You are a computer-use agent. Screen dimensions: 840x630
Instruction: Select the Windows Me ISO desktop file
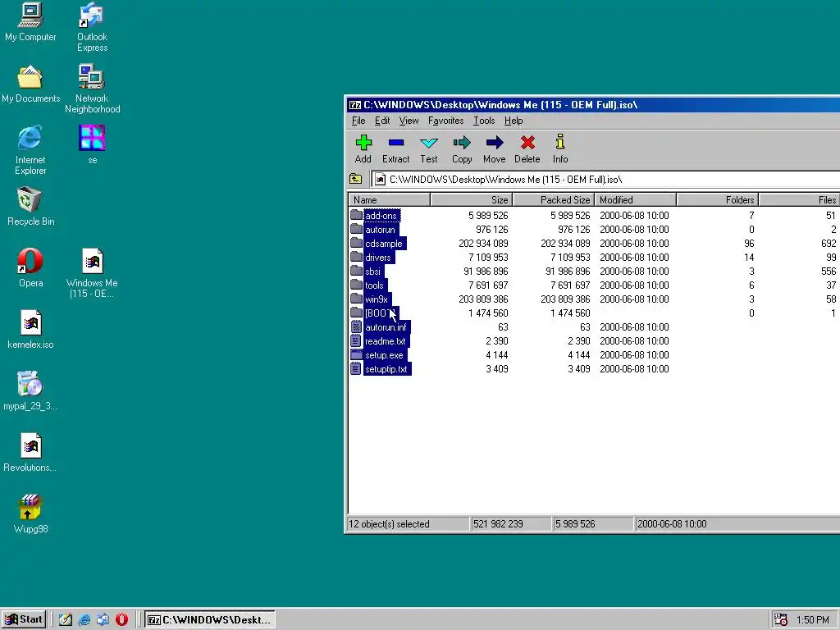pyautogui.click(x=92, y=273)
